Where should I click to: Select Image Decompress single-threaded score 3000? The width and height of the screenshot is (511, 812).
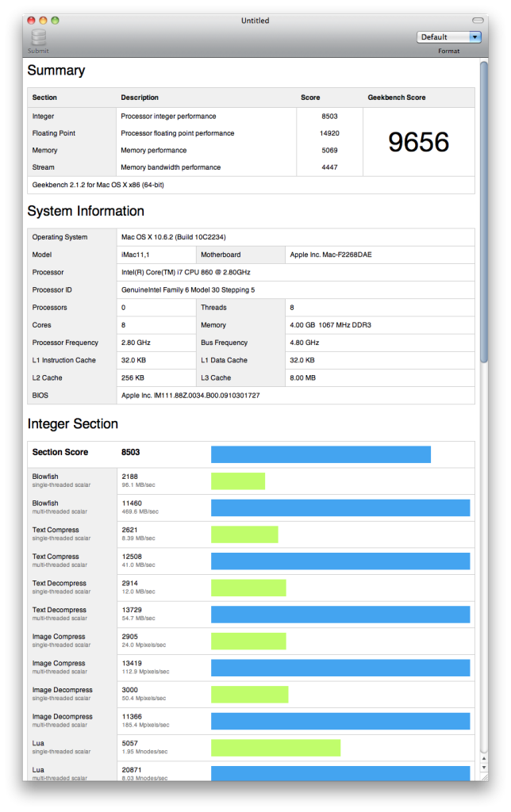[x=129, y=690]
